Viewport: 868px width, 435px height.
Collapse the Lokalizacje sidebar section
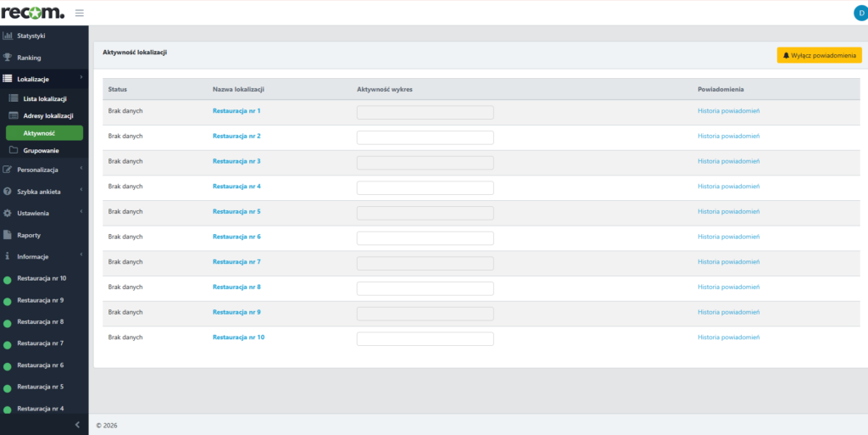[44, 78]
